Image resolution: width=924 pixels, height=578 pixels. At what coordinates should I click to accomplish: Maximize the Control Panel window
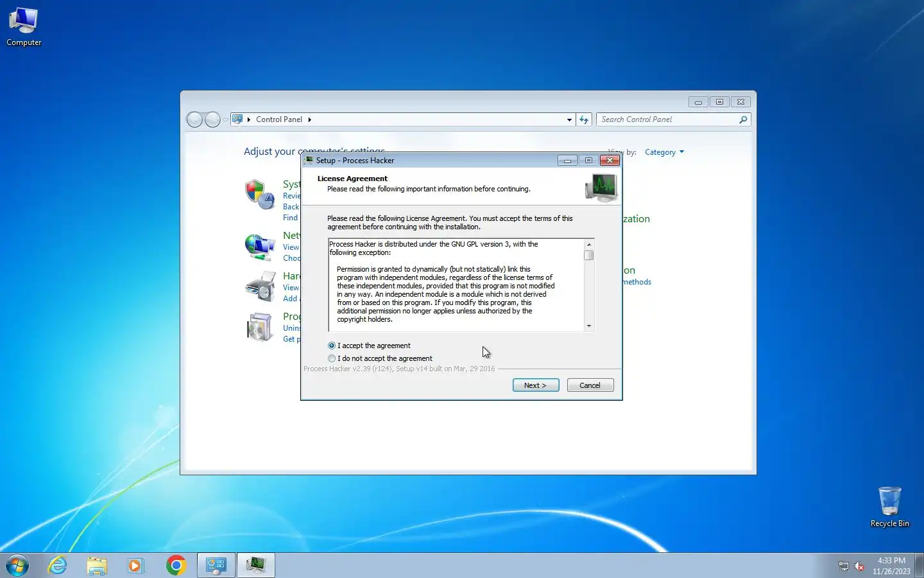(719, 102)
